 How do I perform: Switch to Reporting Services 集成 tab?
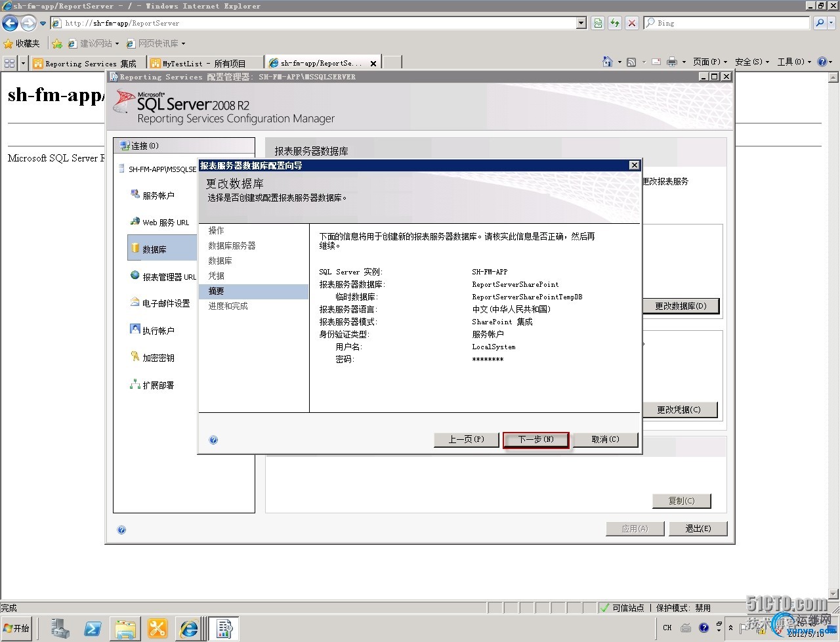[88, 63]
